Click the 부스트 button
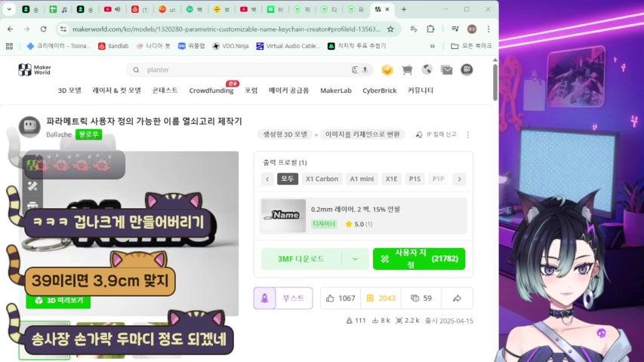 click(293, 298)
